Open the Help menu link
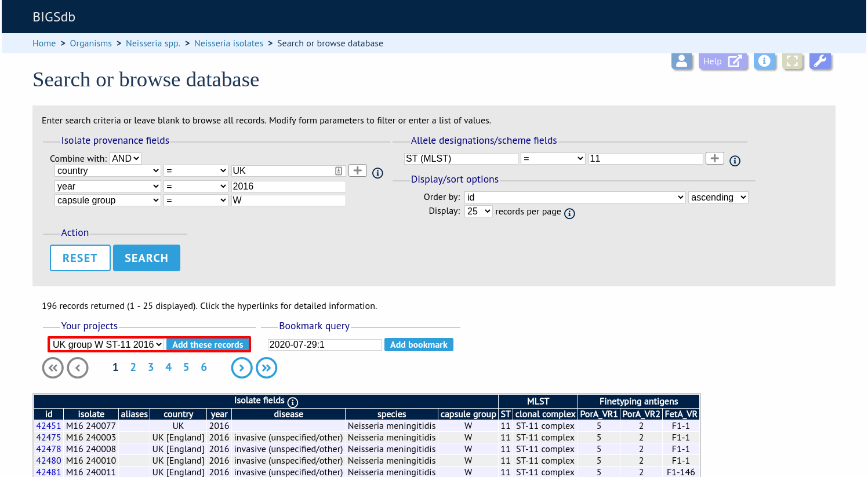 tap(722, 61)
